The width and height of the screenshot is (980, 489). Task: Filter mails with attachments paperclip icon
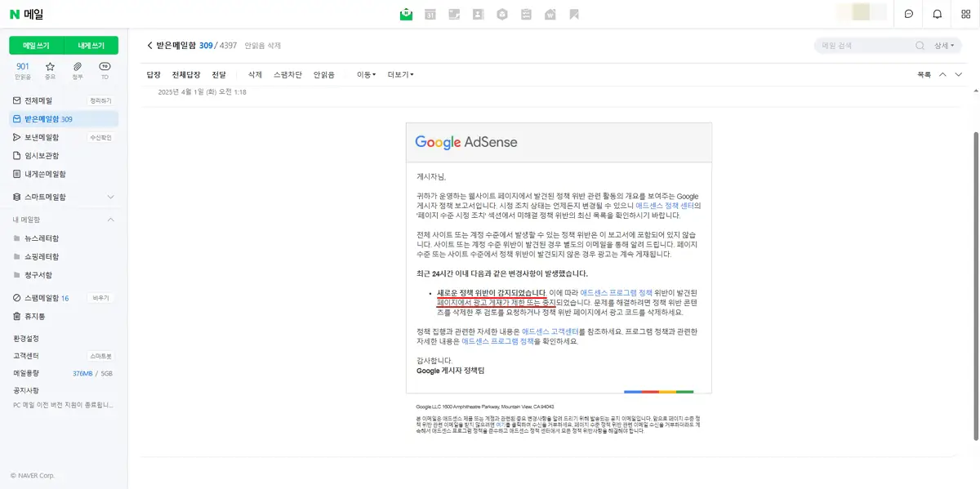(78, 71)
